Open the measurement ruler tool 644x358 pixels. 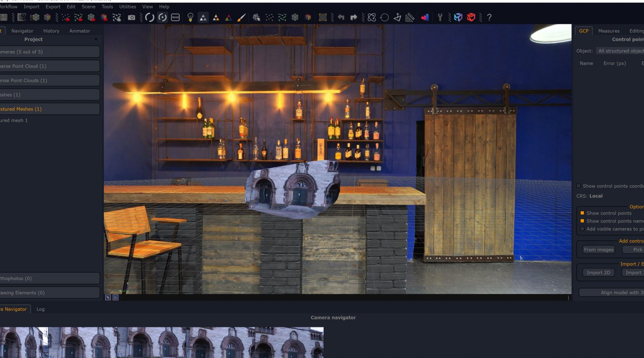(x=410, y=17)
